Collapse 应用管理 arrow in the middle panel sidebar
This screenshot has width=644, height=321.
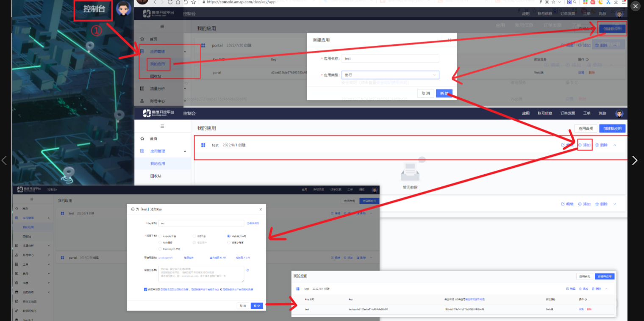(185, 151)
